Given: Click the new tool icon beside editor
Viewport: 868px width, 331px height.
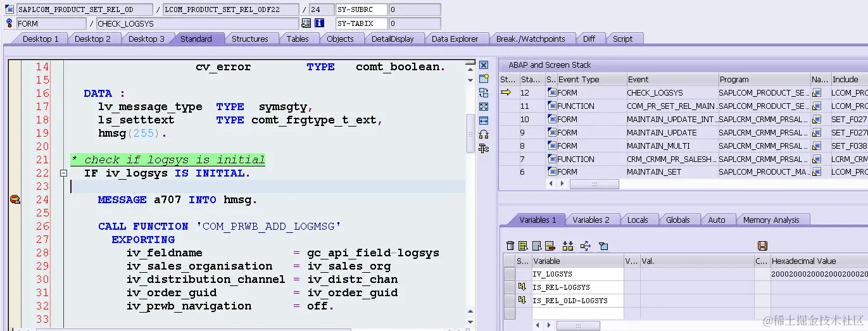Looking at the screenshot, I should pyautogui.click(x=484, y=79).
